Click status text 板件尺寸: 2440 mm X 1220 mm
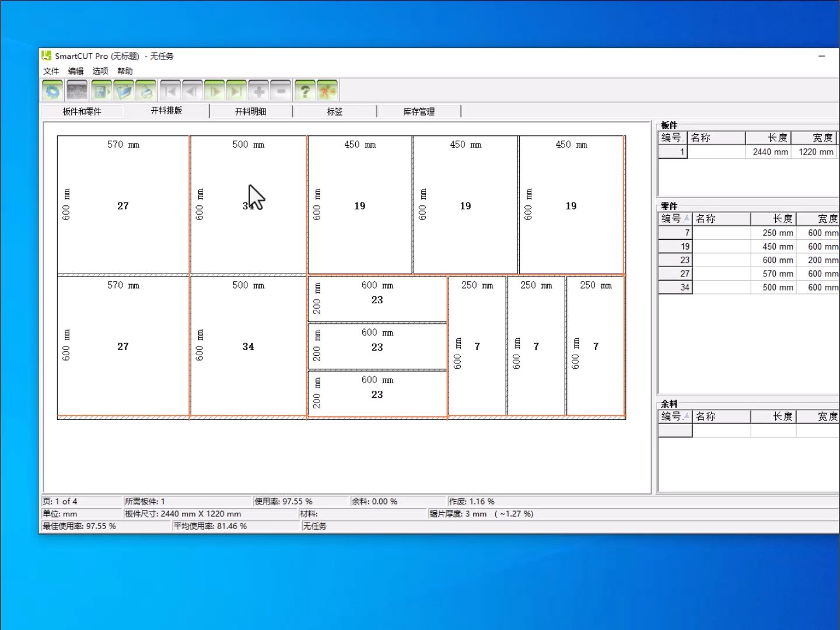This screenshot has height=630, width=840. 183,514
